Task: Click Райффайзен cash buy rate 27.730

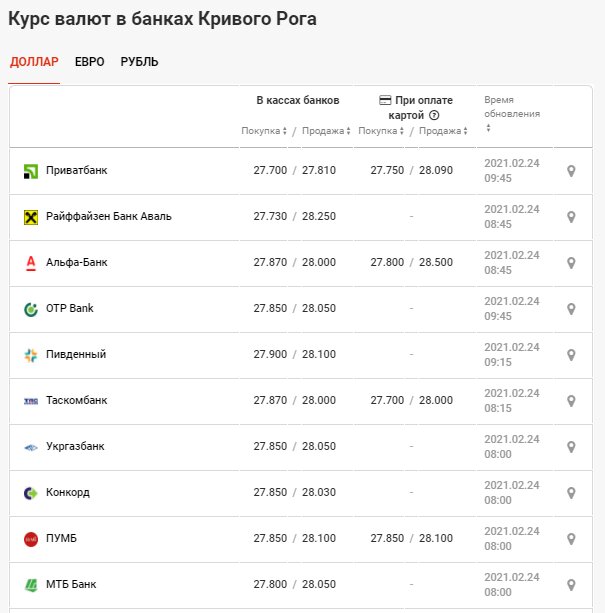Action: click(270, 216)
